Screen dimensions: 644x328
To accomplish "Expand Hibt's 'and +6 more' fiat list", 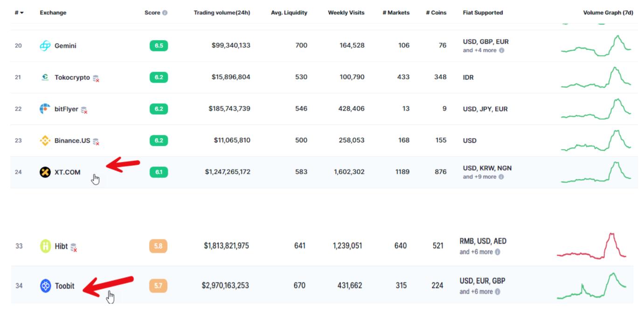I will click(476, 252).
